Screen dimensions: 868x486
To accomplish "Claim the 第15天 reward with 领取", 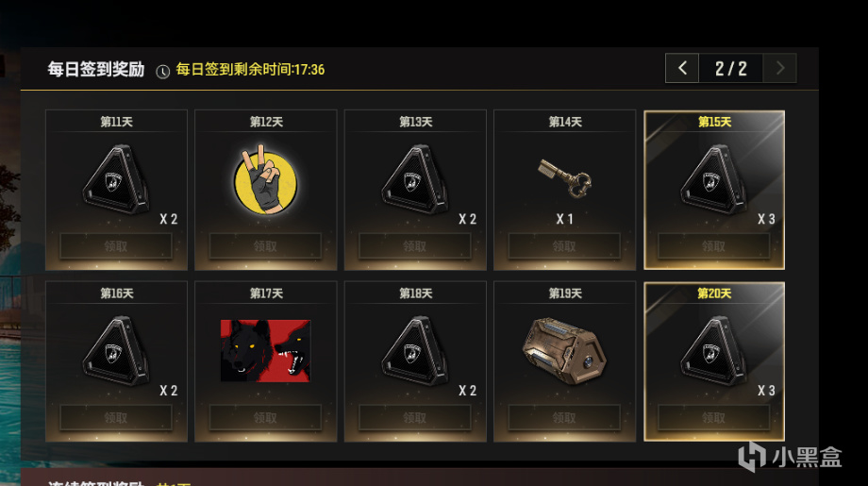I will [x=713, y=245].
